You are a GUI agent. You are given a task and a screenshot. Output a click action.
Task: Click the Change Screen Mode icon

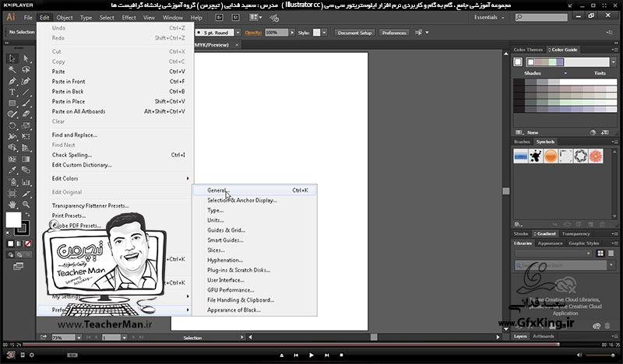pos(18,266)
